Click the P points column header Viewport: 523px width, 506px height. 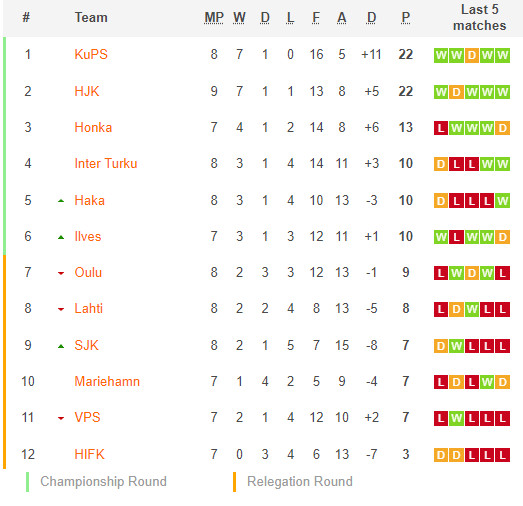406,18
